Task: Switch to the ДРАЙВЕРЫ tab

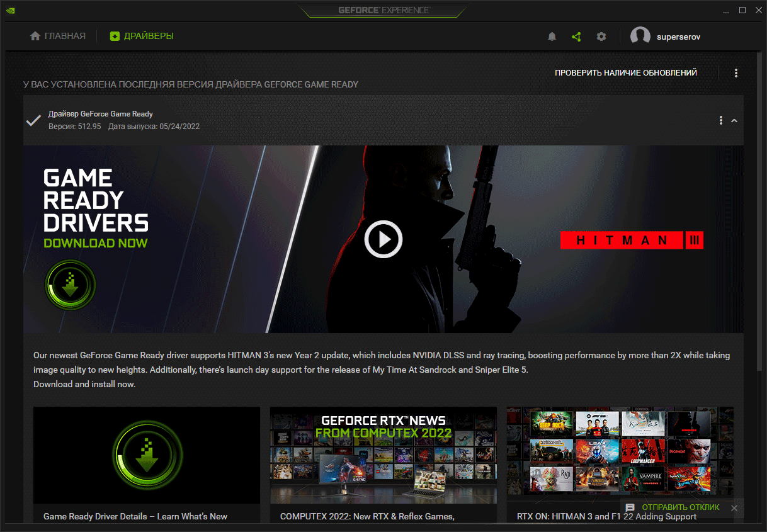Action: tap(142, 36)
